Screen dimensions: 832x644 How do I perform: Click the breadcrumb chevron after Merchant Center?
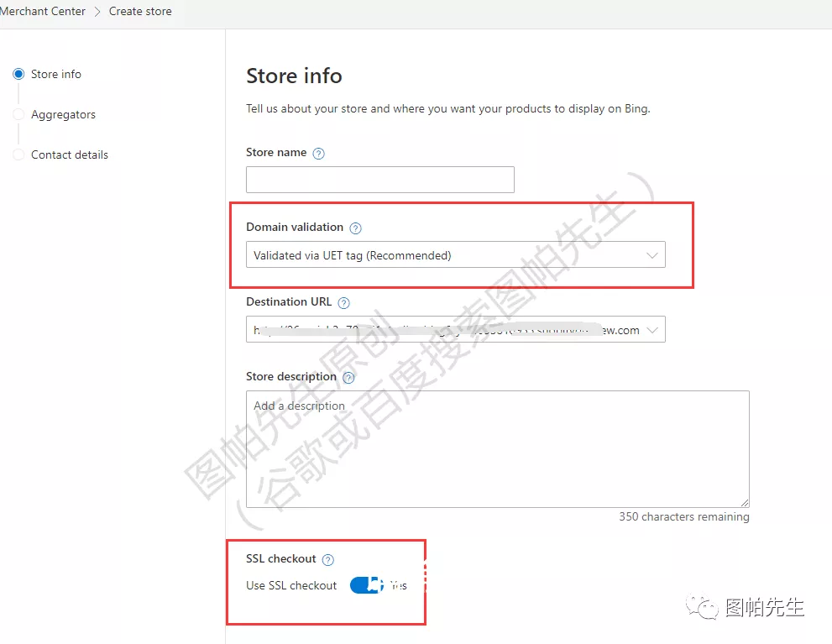(x=97, y=12)
